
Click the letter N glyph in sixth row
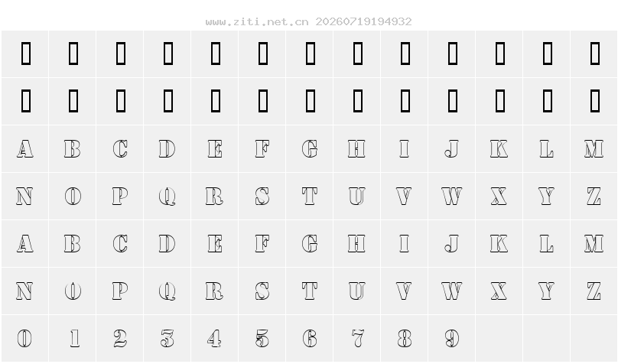point(24,291)
